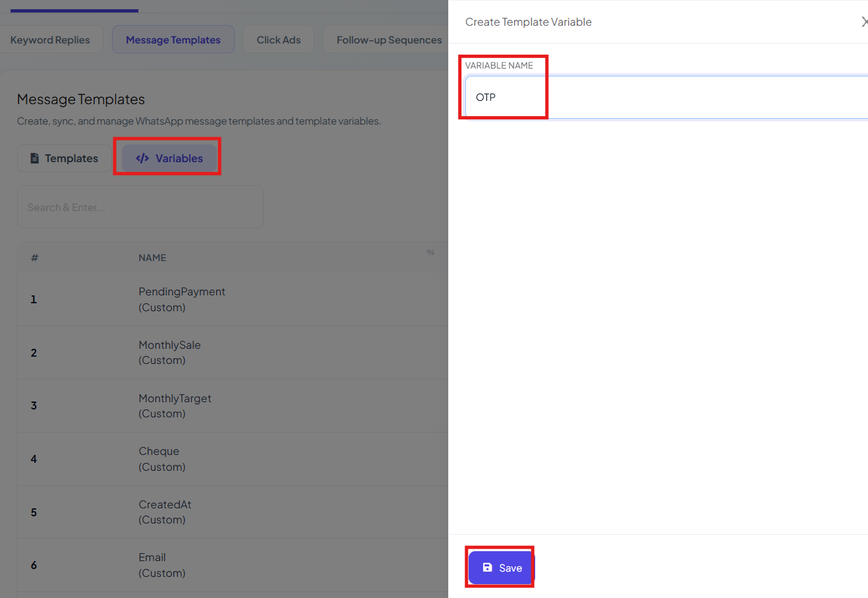Click the document icon on Templates
Screen dimensions: 868x598
click(35, 158)
